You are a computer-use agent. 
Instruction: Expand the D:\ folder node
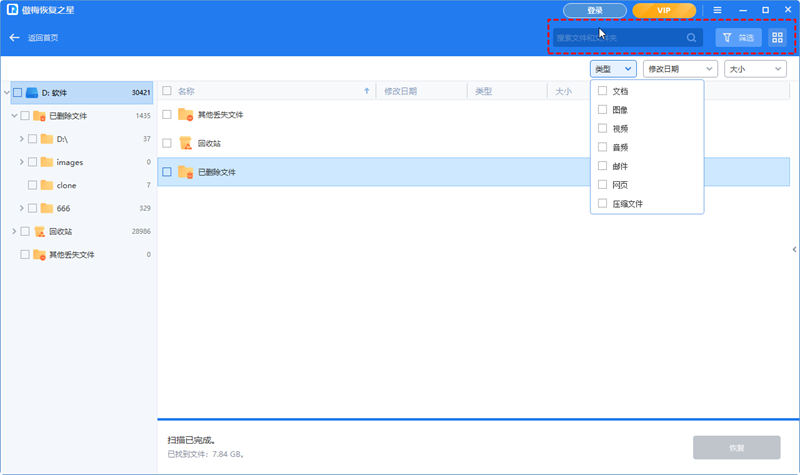pos(21,139)
